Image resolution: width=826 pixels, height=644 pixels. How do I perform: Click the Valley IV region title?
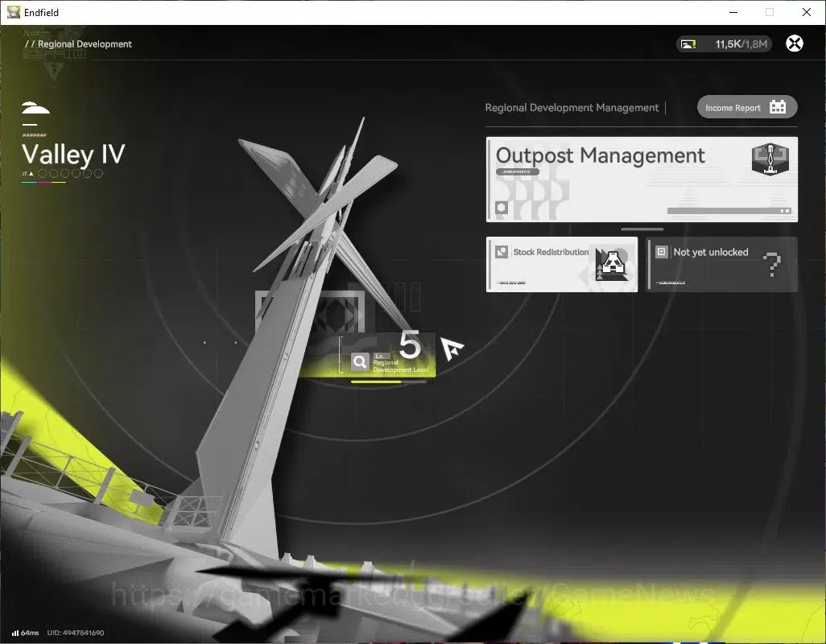(x=73, y=155)
